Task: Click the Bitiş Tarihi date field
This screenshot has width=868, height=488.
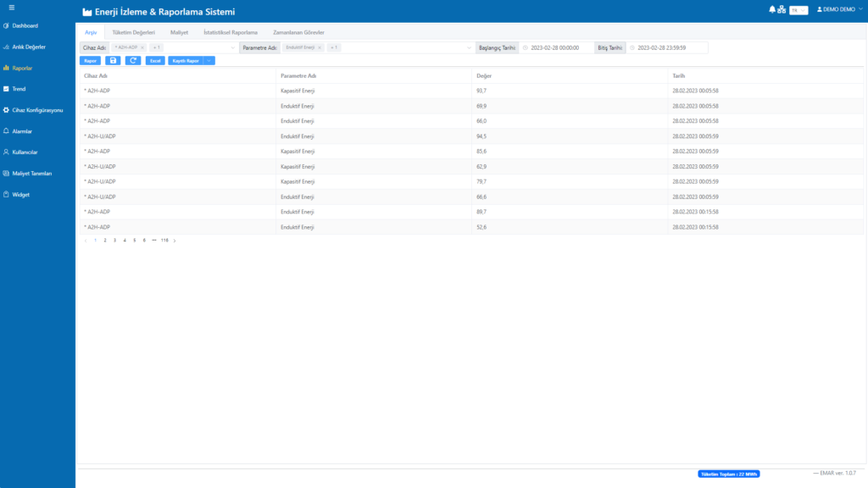Action: 667,47
